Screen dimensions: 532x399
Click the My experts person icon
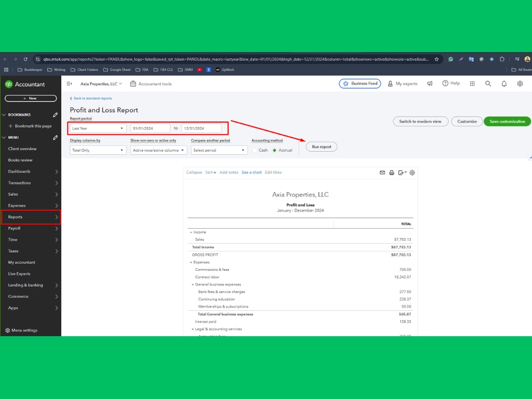click(x=390, y=84)
